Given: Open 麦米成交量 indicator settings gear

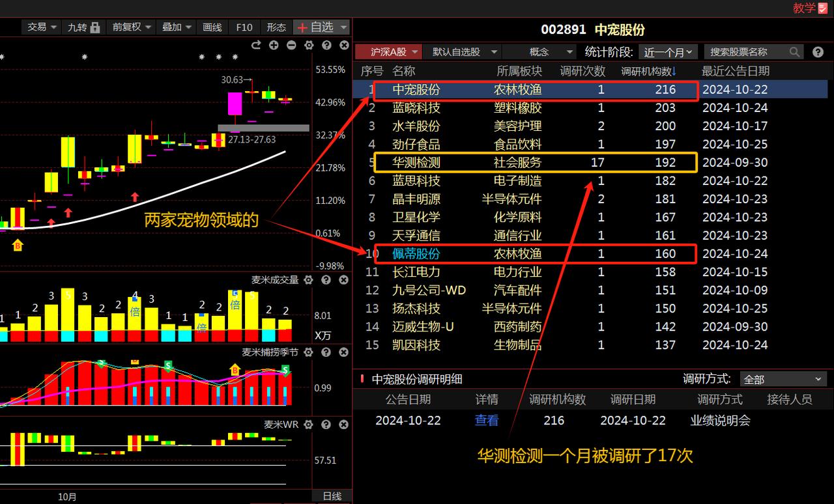Looking at the screenshot, I should point(309,280).
